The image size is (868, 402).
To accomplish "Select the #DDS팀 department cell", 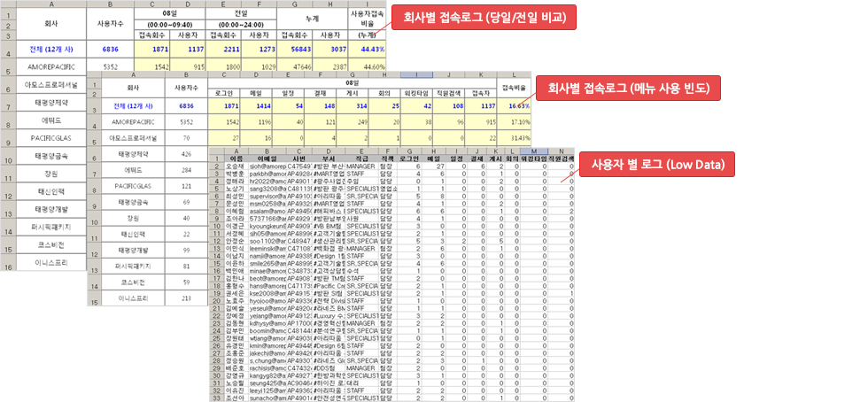I will [329, 367].
